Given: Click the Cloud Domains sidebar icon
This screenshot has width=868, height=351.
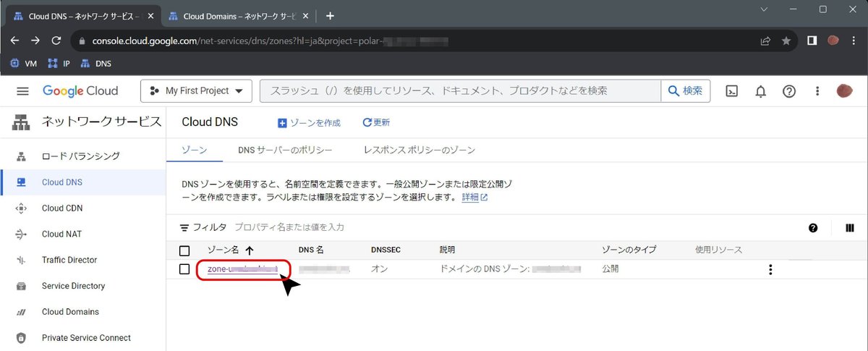Looking at the screenshot, I should 21,312.
